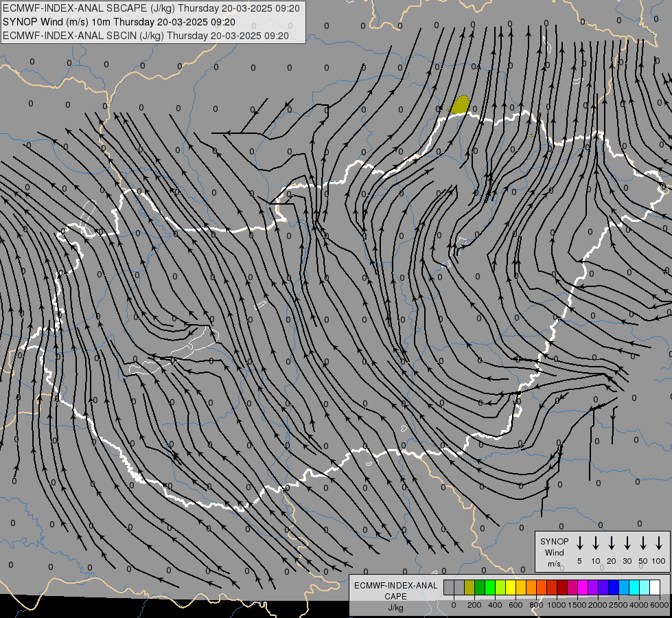Choose the pure yellow legend swatch

pyautogui.click(x=511, y=587)
